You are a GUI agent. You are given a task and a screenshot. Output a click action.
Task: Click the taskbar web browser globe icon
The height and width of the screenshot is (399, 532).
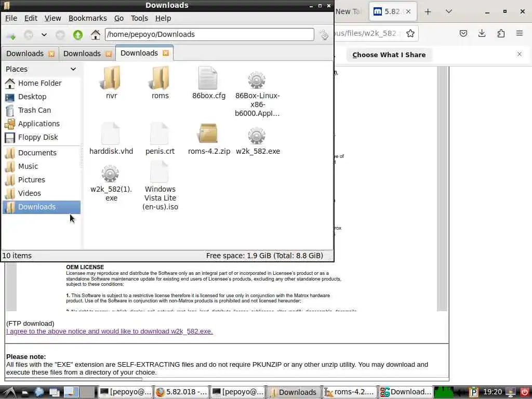[39, 392]
